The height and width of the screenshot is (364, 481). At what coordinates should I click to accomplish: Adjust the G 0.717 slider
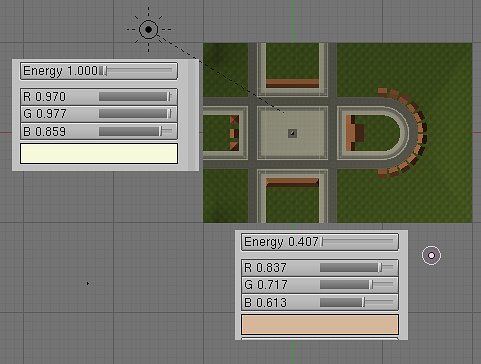click(320, 285)
